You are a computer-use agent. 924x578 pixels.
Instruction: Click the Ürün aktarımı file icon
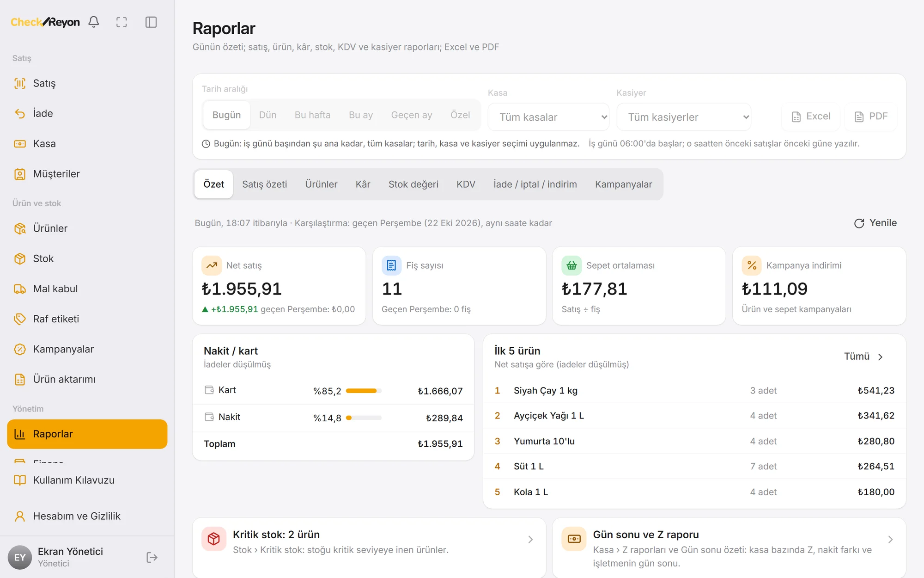[x=20, y=380]
